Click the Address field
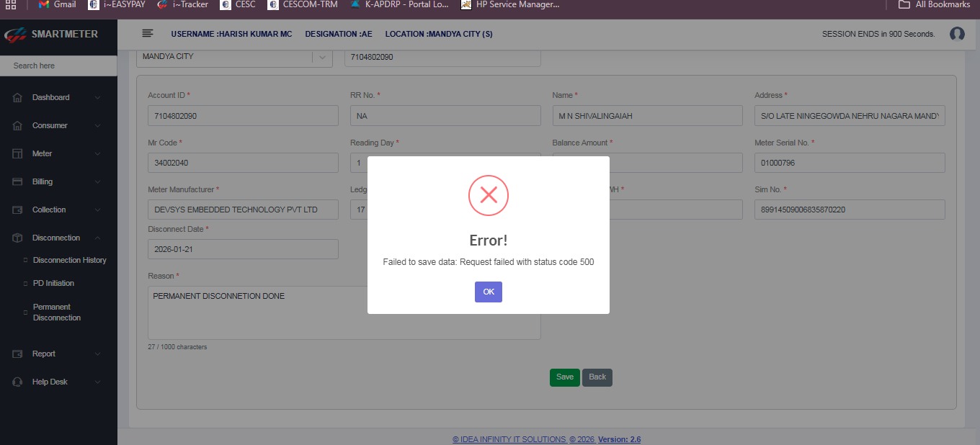 (x=850, y=115)
